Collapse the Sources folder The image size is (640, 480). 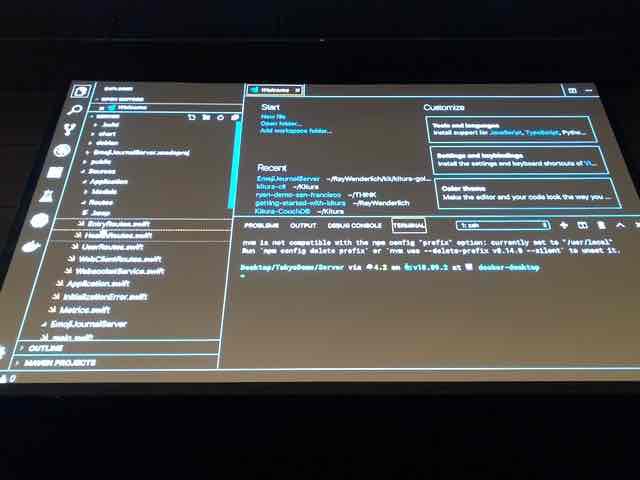102,171
